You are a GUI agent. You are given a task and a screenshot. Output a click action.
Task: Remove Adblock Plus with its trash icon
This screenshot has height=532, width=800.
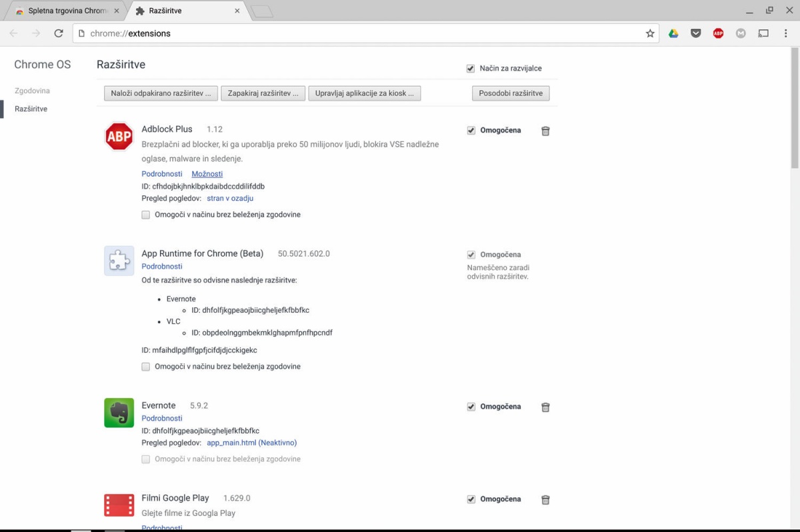pyautogui.click(x=545, y=131)
